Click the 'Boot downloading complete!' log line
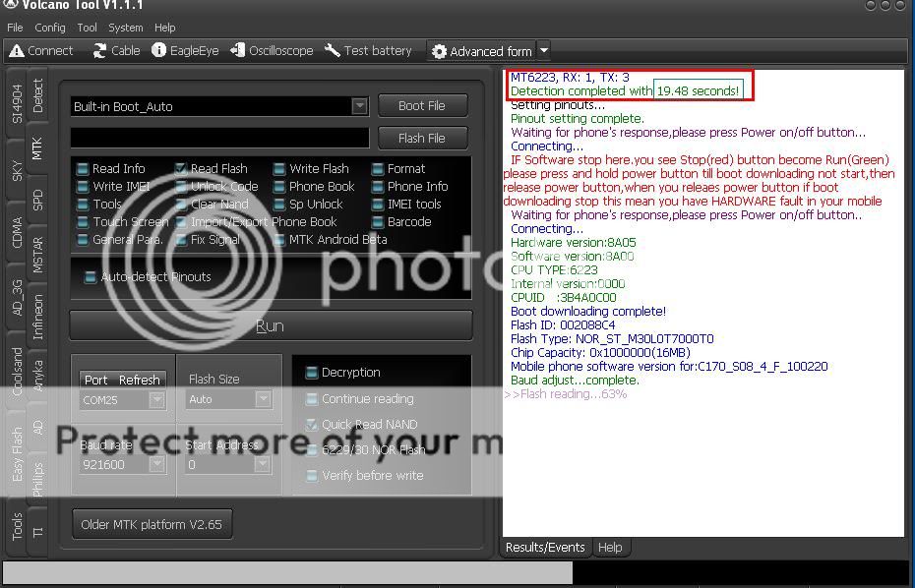The image size is (915, 588). tap(588, 312)
